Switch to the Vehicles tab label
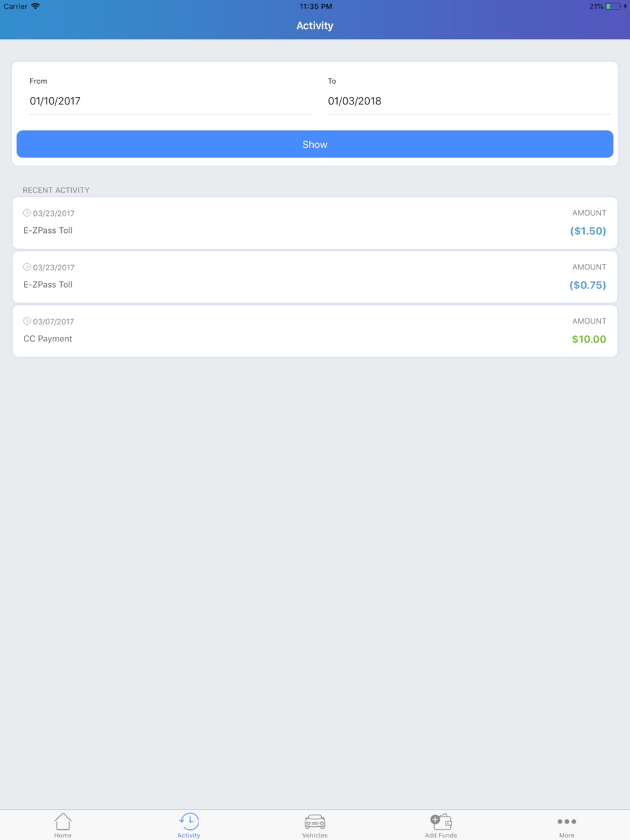 (315, 836)
